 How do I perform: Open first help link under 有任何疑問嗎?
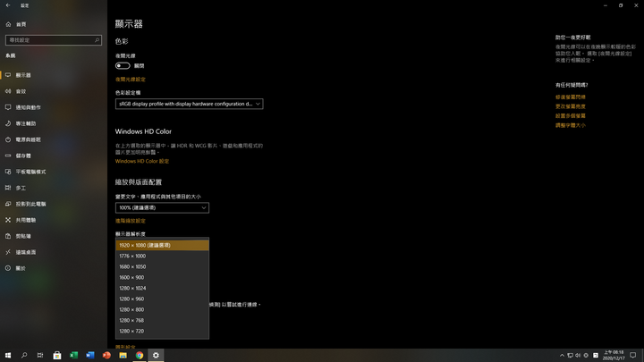[571, 97]
